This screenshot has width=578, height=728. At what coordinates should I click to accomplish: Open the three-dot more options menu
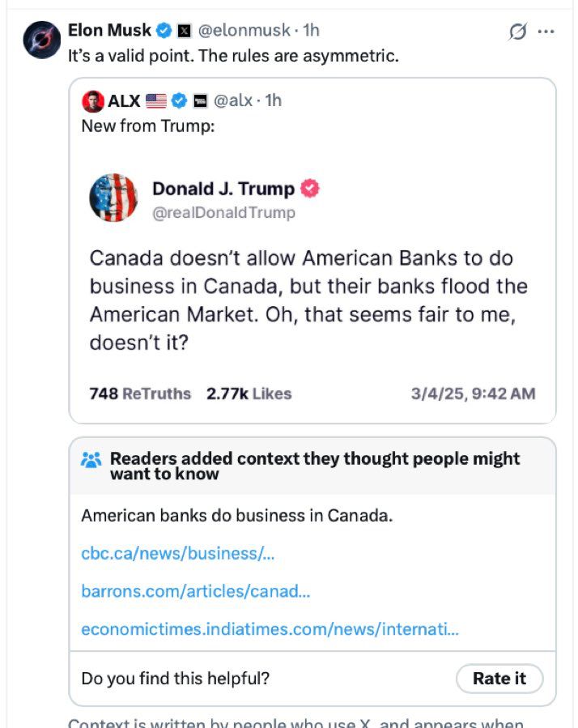coord(546,32)
